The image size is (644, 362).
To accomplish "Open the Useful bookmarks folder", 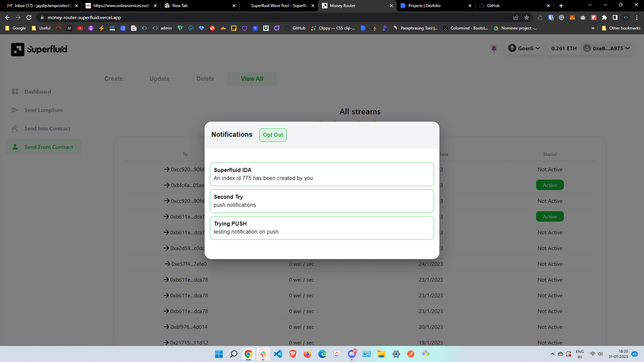I will pyautogui.click(x=41, y=28).
